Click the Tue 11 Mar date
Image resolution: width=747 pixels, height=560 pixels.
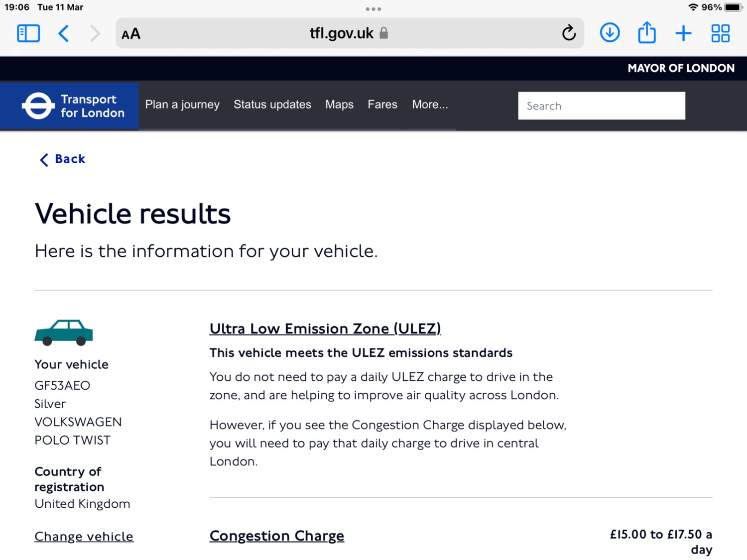(x=60, y=7)
